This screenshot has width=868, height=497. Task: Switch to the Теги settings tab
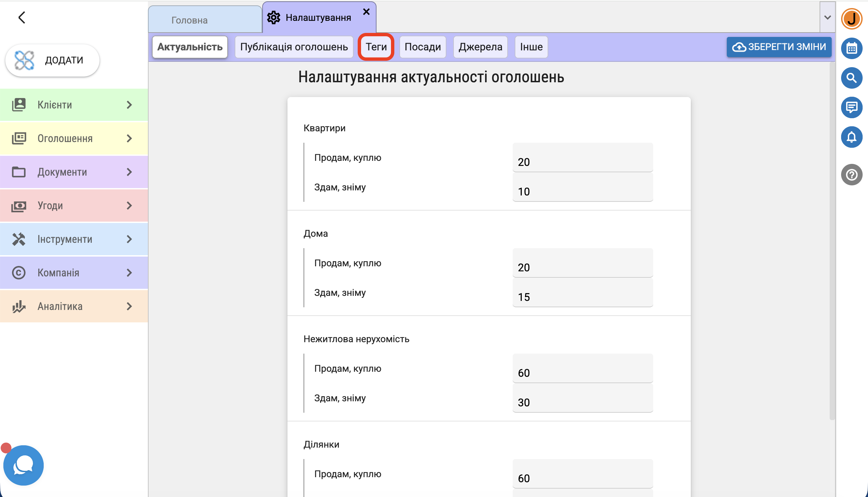[x=376, y=47]
